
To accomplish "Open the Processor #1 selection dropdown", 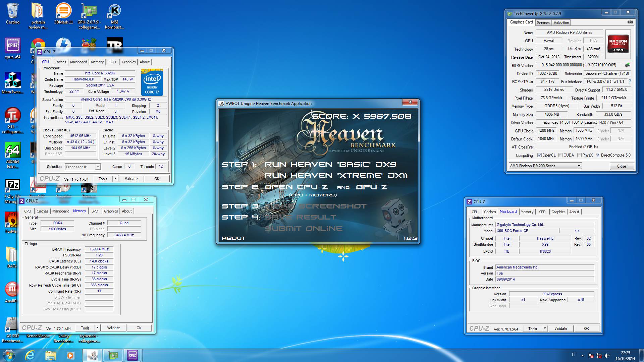I will click(x=83, y=167).
